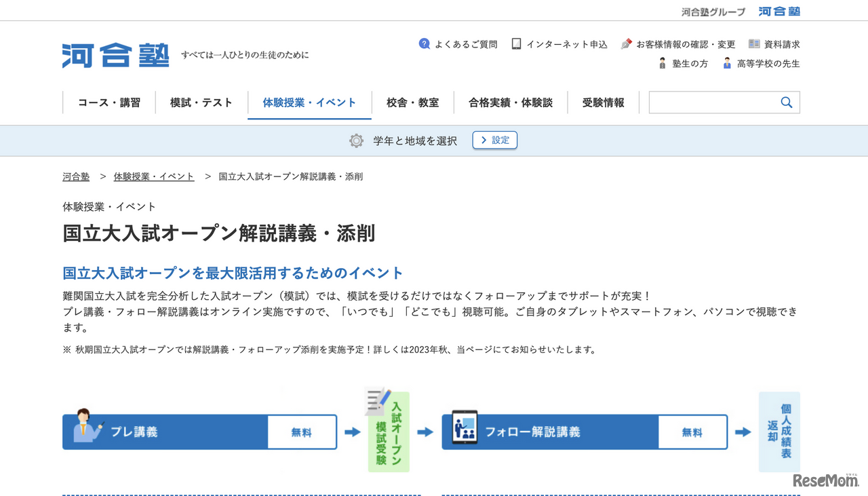Open the 模試・テスト menu
This screenshot has height=496, width=868.
[x=201, y=102]
